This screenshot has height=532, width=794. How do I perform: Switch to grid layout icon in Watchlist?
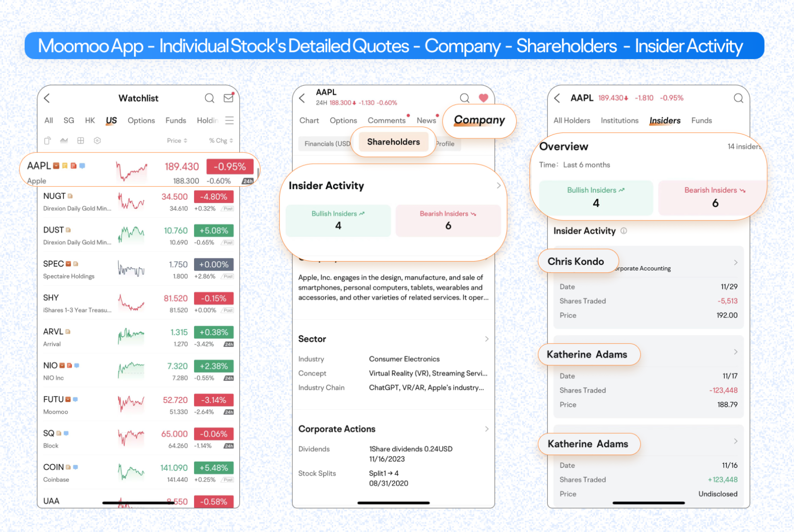coord(81,140)
